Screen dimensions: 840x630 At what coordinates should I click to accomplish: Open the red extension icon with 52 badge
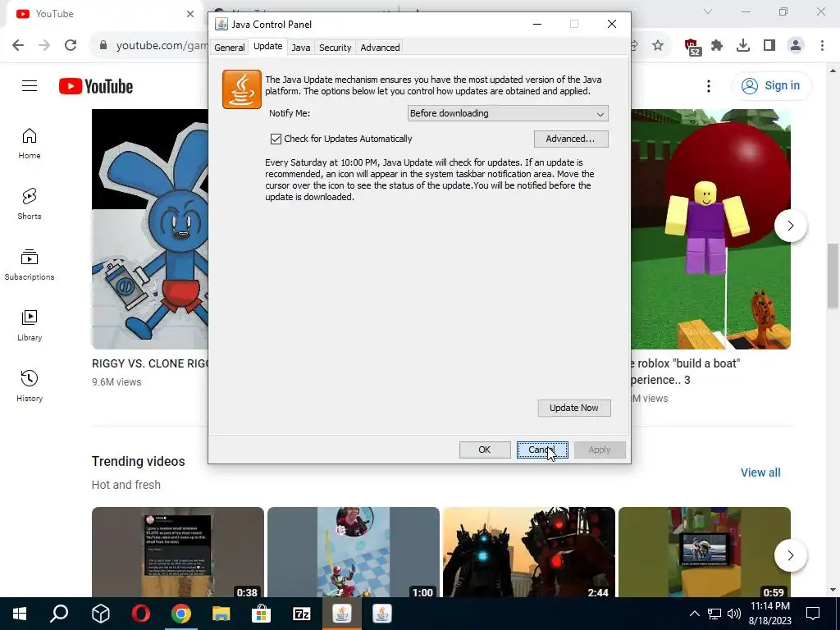pos(692,47)
